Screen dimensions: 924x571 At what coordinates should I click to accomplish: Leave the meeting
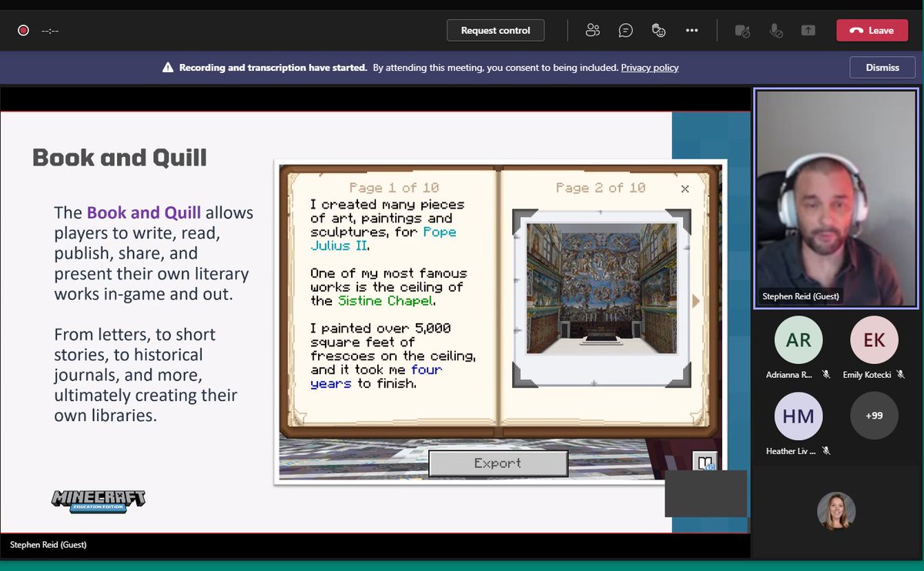point(872,31)
